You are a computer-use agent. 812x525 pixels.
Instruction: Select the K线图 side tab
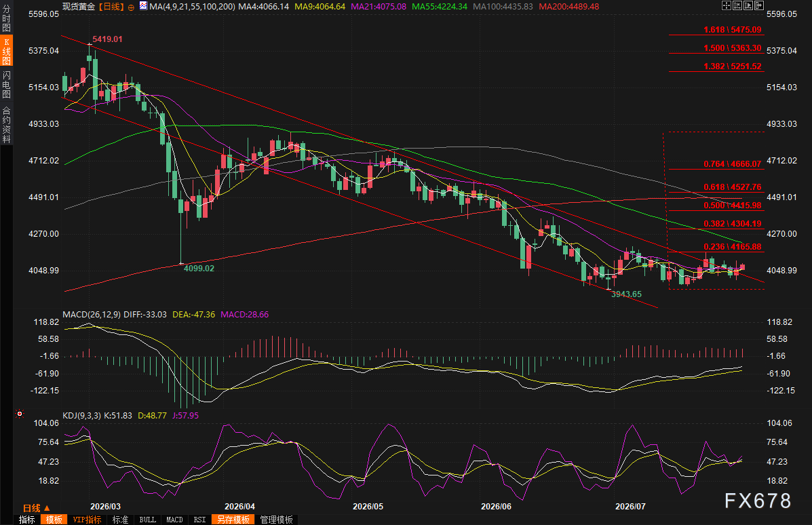point(6,51)
